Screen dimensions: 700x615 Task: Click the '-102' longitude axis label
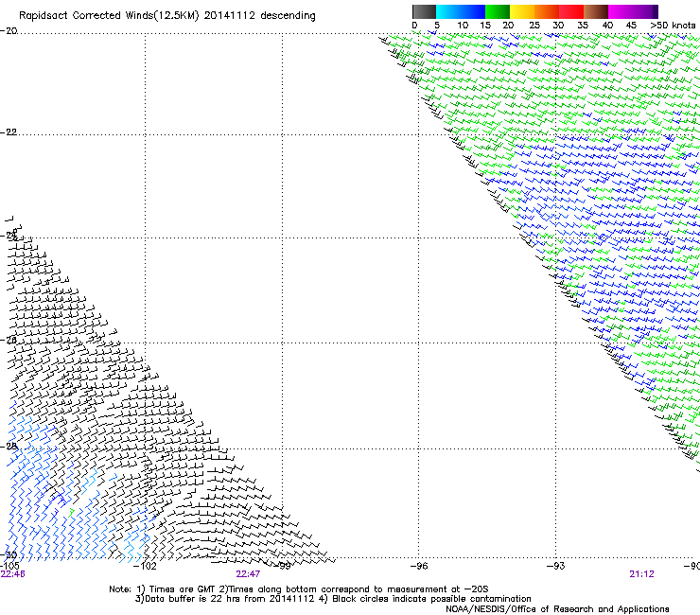coord(145,567)
